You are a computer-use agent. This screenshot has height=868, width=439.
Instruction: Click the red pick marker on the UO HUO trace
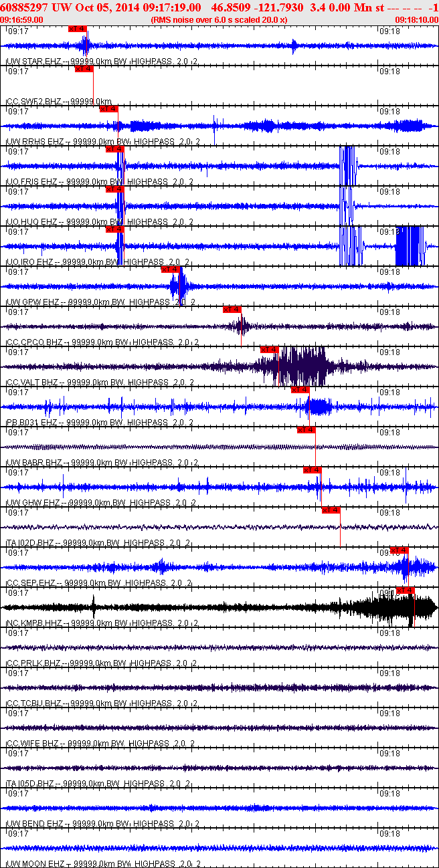[115, 189]
